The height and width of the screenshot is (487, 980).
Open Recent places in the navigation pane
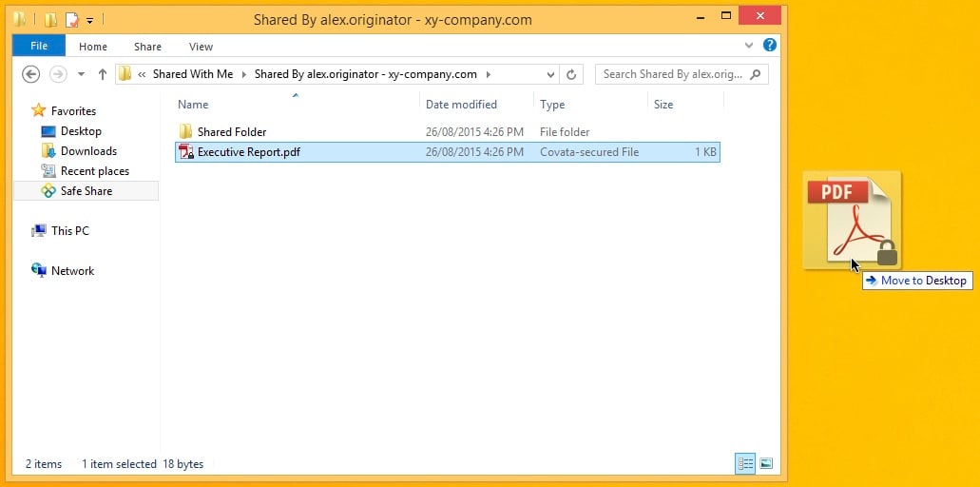click(x=94, y=170)
